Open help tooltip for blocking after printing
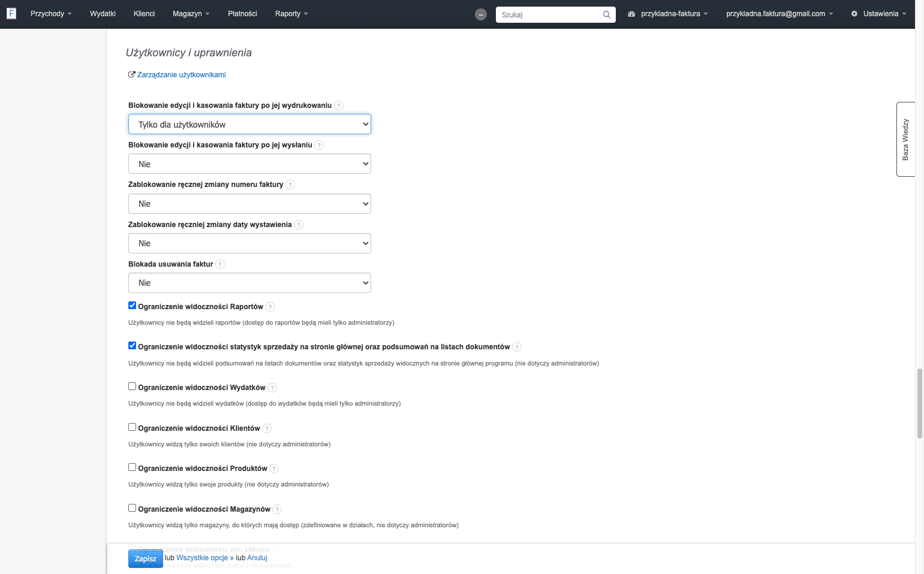924x574 pixels. tap(339, 105)
